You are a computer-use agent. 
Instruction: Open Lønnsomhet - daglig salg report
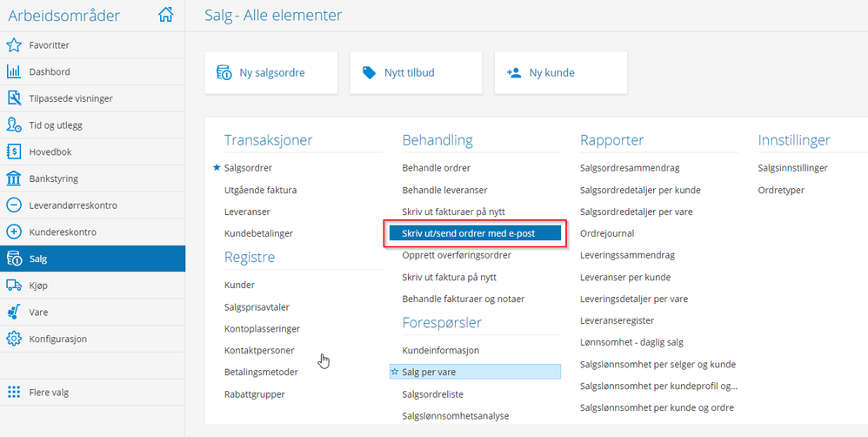click(631, 342)
